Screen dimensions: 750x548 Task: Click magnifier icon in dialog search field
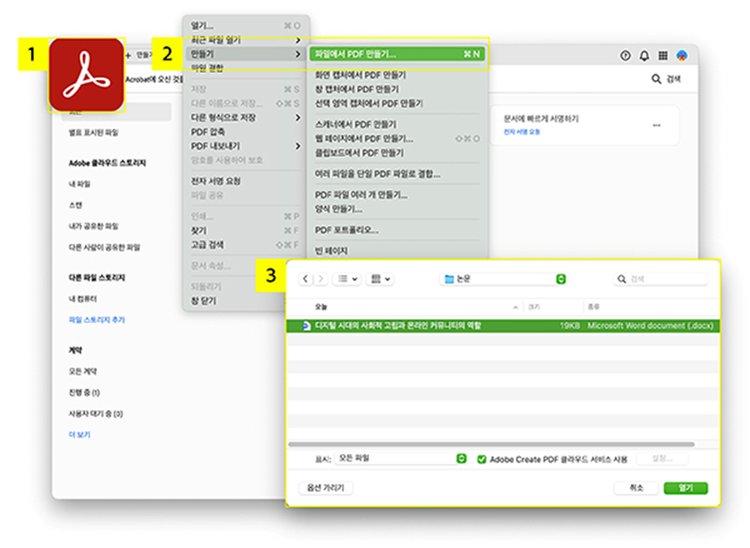click(x=621, y=279)
